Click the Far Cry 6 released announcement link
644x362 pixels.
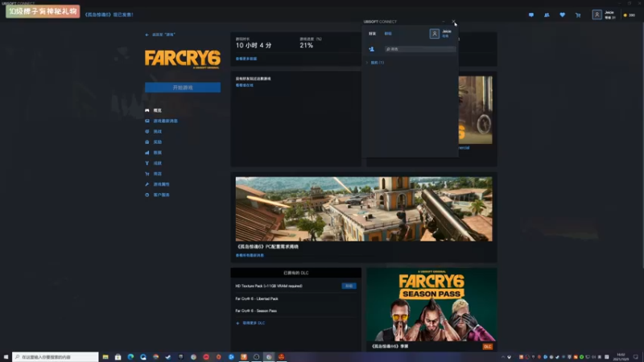(x=109, y=14)
